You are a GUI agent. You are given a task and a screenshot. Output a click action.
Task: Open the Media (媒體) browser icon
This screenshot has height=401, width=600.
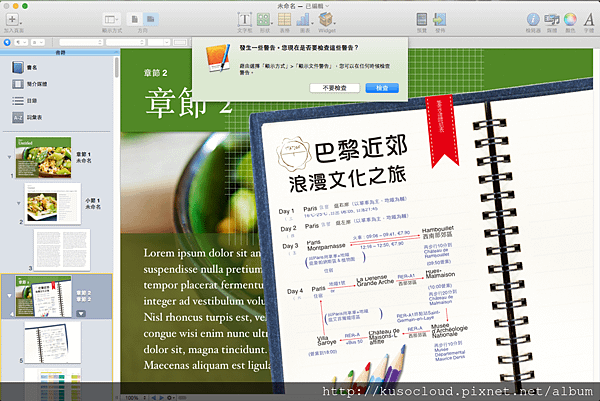tap(551, 19)
